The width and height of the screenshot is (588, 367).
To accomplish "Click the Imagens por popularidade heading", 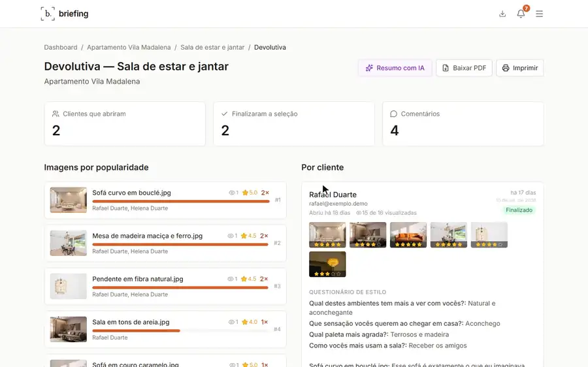I will tap(97, 167).
